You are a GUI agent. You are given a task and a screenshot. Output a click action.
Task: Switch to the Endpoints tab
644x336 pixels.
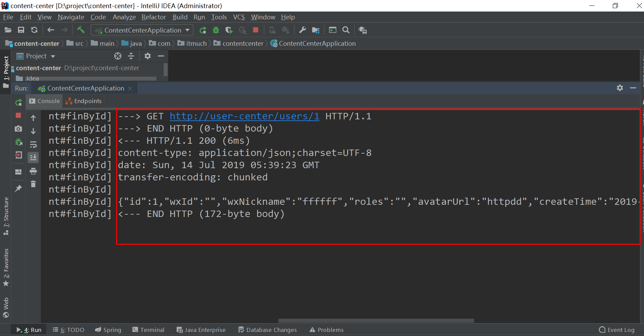(84, 101)
